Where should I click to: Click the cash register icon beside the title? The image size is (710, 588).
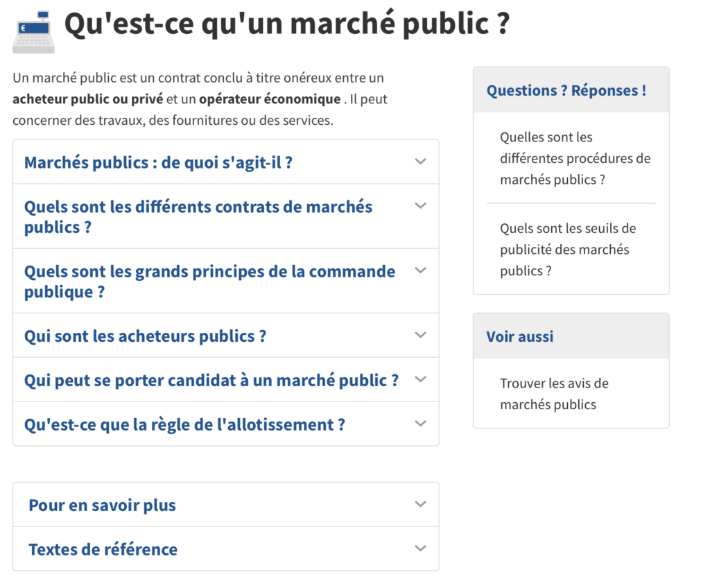[33, 33]
